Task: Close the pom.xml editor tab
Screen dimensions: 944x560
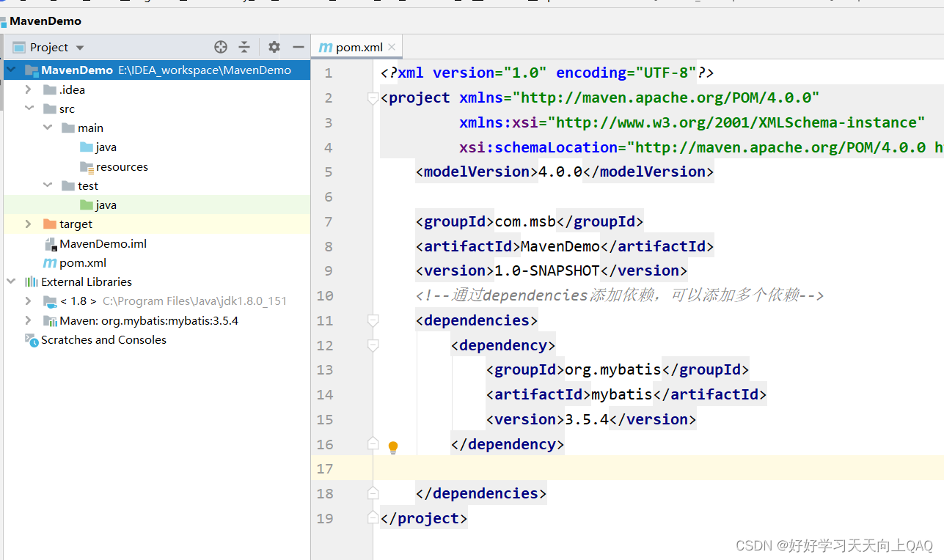Action: tap(392, 47)
